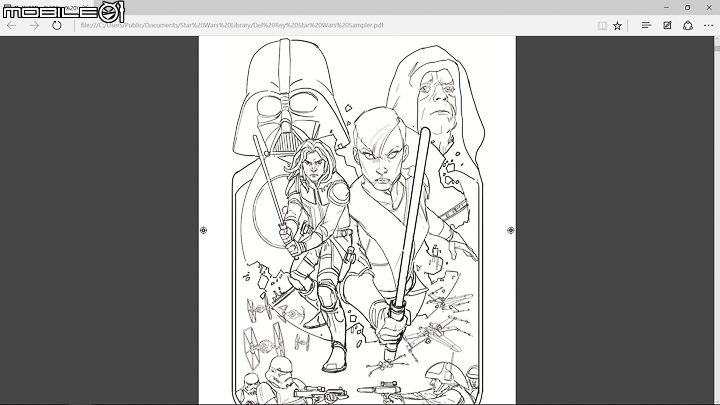Image resolution: width=720 pixels, height=405 pixels.
Task: Go forward with the Forward arrow
Action: pos(34,26)
